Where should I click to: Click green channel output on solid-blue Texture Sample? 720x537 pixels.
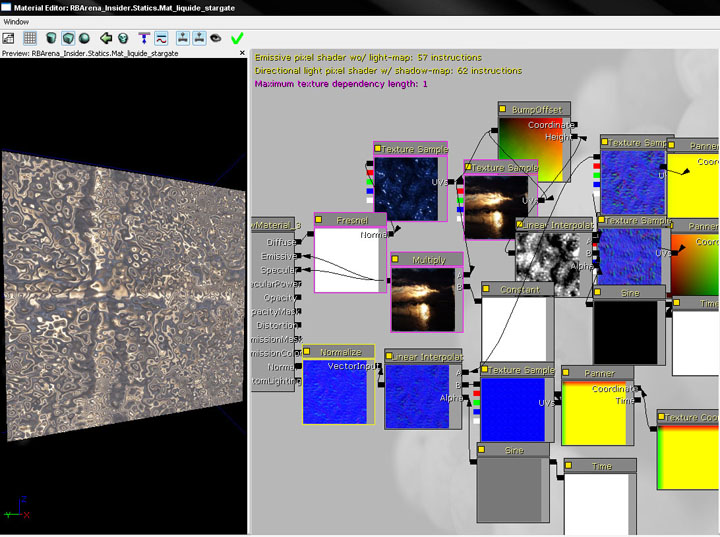476,403
